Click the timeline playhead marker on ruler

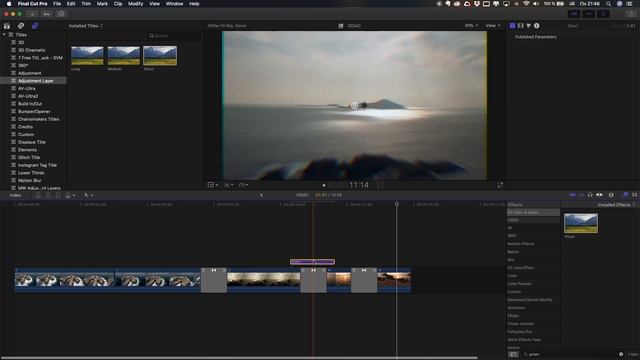397,204
